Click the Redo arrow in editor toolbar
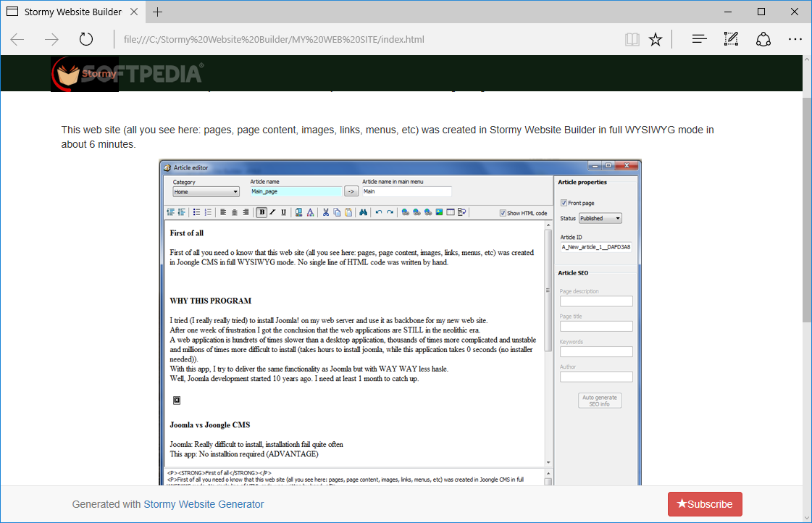Viewport: 812px width, 523px height. coord(390,212)
